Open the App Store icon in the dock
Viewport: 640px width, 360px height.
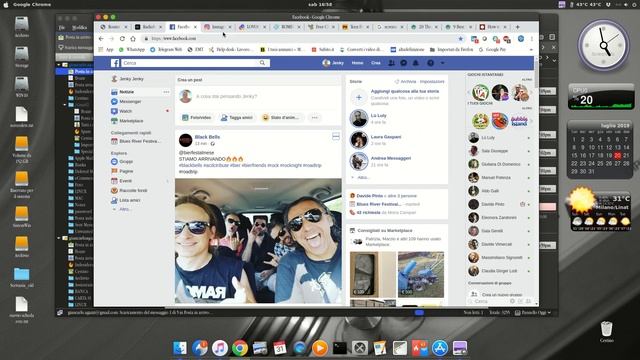click(x=440, y=348)
